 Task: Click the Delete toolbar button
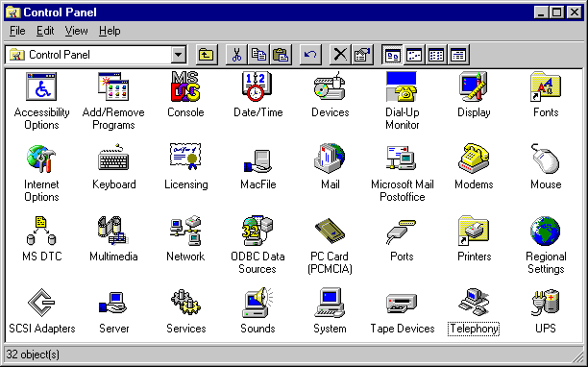point(340,55)
